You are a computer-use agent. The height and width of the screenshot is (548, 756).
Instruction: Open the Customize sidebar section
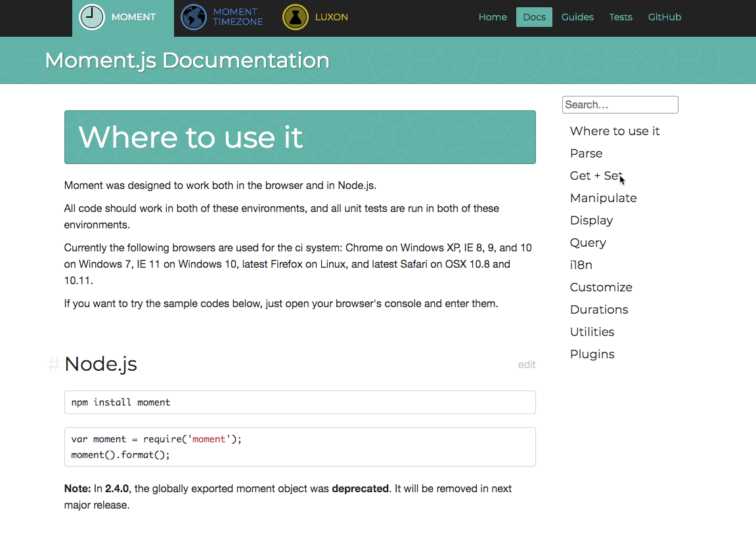601,287
